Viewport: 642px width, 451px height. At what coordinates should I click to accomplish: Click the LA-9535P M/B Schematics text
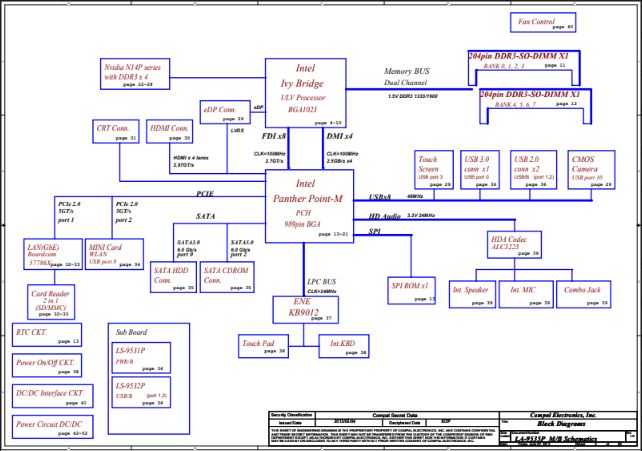coord(556,439)
